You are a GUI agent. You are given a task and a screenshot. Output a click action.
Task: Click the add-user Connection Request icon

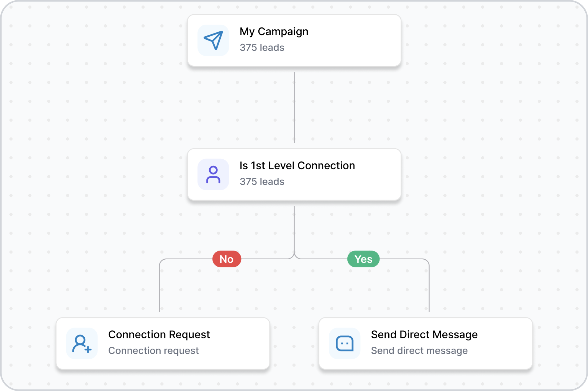click(82, 343)
